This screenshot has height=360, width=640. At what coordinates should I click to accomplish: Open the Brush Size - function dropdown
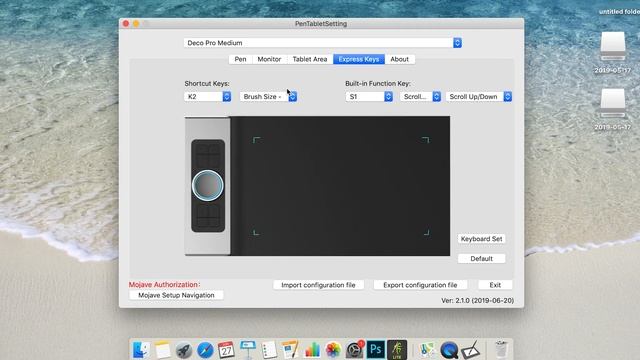click(268, 97)
